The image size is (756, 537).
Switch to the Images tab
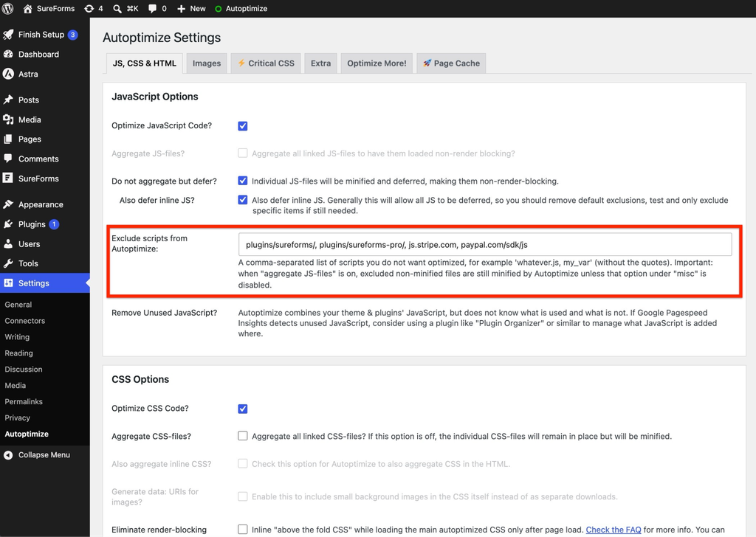[207, 63]
